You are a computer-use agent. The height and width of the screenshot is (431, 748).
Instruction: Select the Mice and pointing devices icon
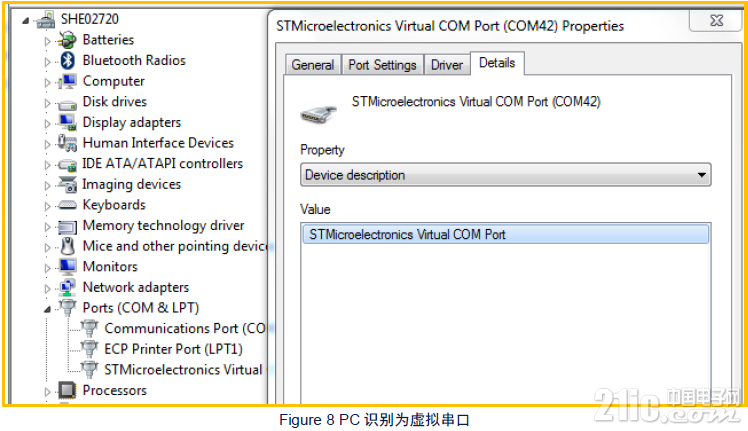click(x=68, y=246)
